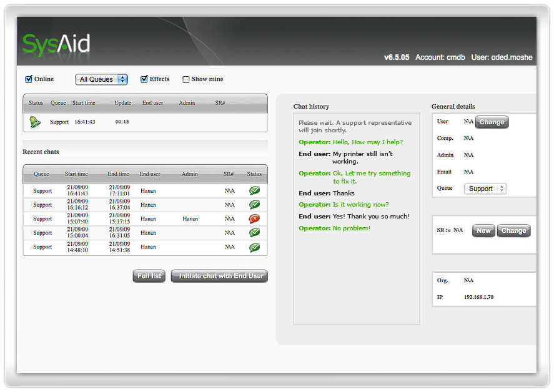
Task: Toggle the Online checkbox off
Action: [x=27, y=79]
